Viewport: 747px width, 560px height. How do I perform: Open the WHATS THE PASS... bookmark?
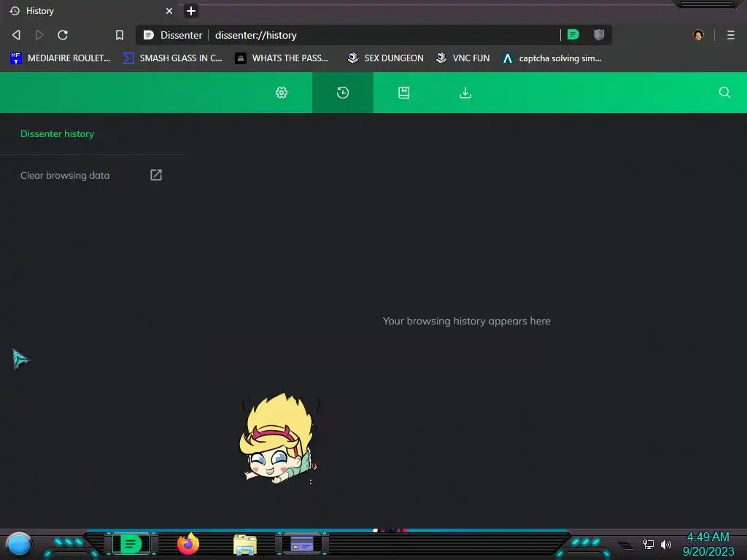(x=282, y=58)
